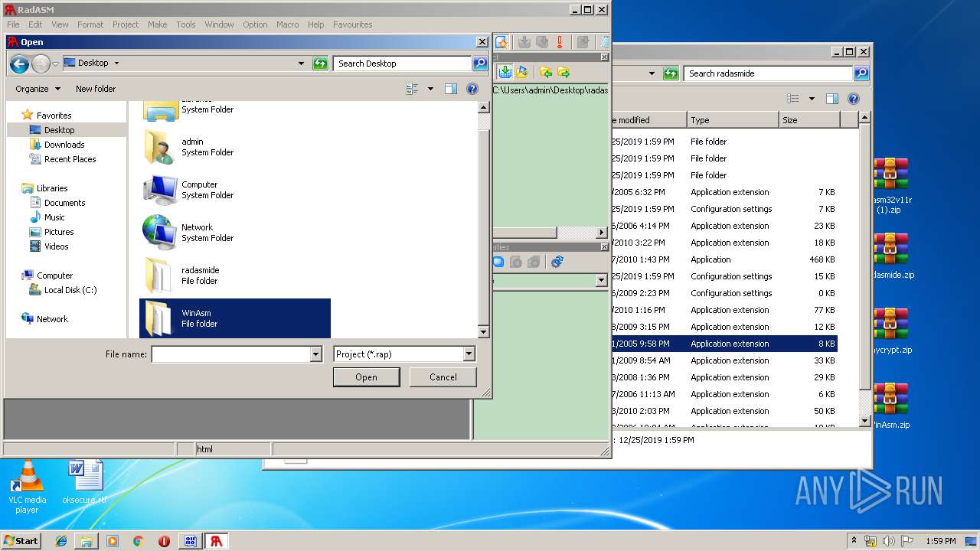This screenshot has width=980, height=551.
Task: Open Windows Media Player from taskbar
Action: (113, 541)
